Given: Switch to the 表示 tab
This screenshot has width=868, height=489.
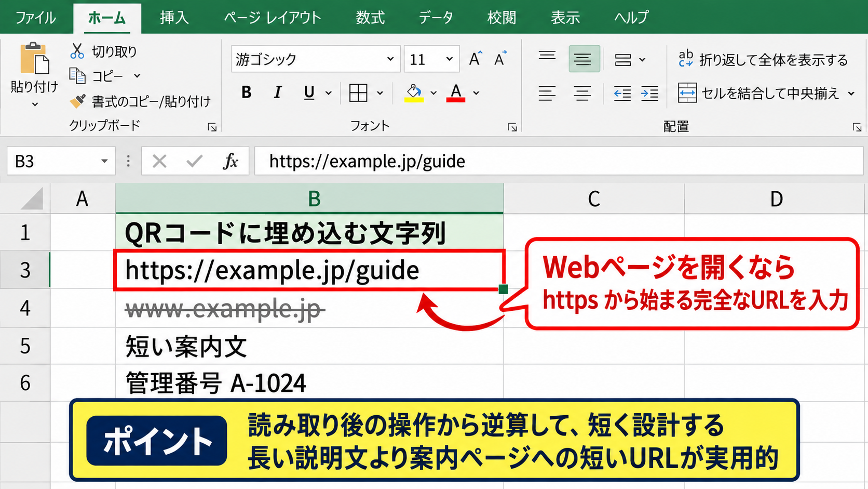Looking at the screenshot, I should pos(565,17).
